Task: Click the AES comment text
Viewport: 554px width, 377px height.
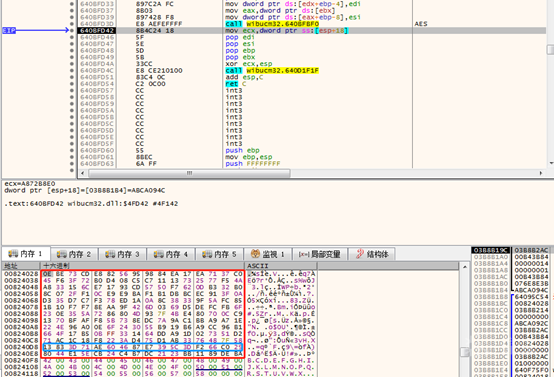Action: point(421,24)
